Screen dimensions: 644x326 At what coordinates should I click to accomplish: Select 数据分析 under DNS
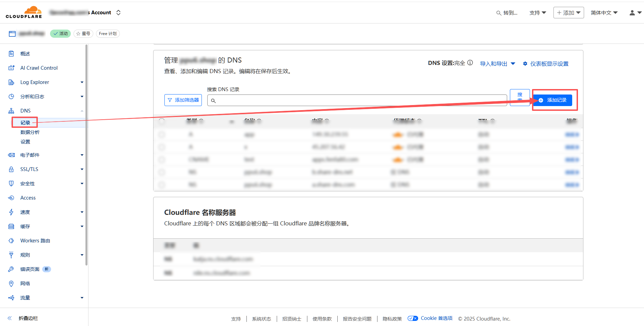30,132
